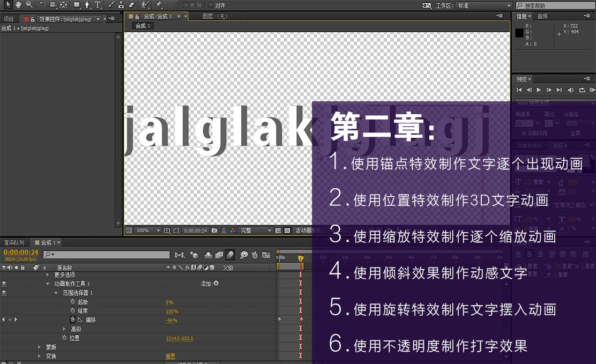Hide 动画制作工具 1 using its eye icon

4,284
